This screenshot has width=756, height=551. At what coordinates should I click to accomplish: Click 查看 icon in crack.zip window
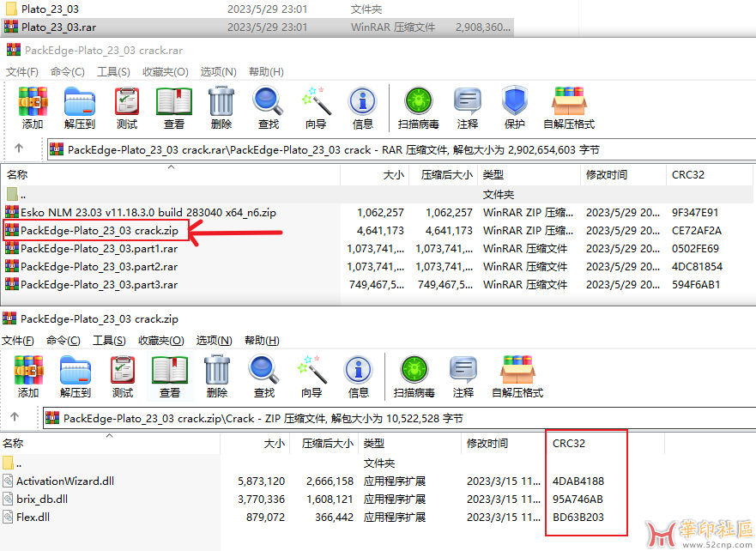coord(170,370)
